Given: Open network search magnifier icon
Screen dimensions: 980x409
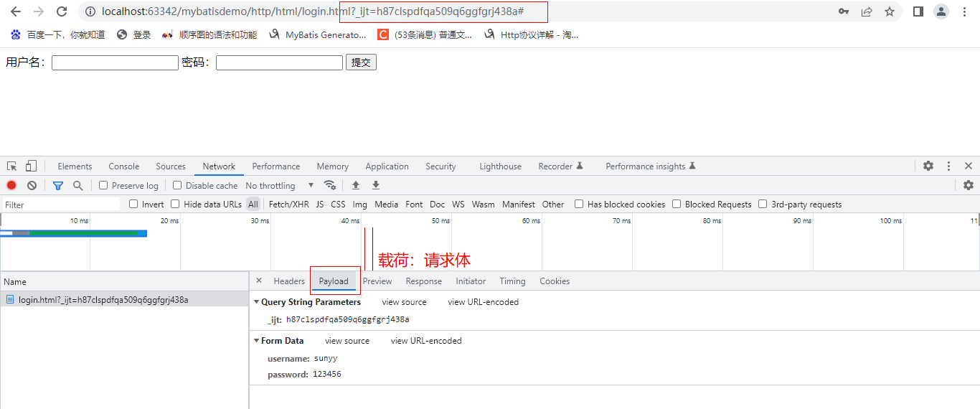Looking at the screenshot, I should (x=77, y=185).
